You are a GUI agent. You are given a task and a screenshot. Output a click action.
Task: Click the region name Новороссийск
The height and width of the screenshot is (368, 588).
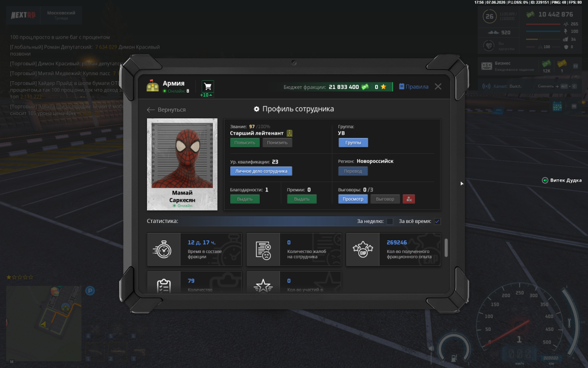pyautogui.click(x=375, y=161)
